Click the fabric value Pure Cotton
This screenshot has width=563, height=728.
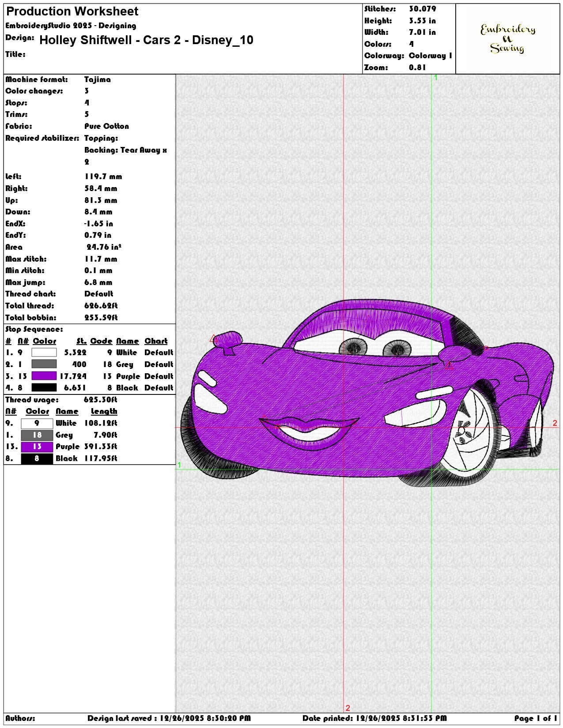click(106, 126)
